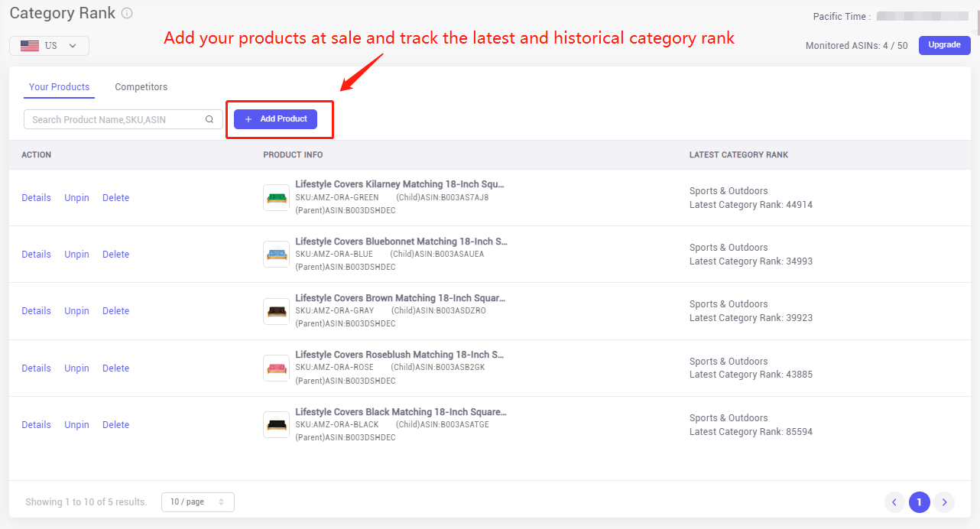Click the search product name input field

[x=123, y=119]
